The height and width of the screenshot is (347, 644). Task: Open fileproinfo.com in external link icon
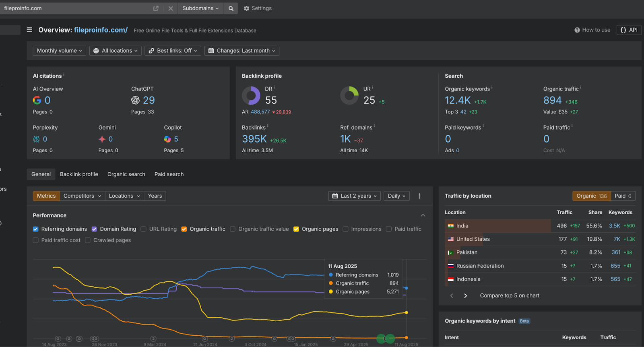156,8
